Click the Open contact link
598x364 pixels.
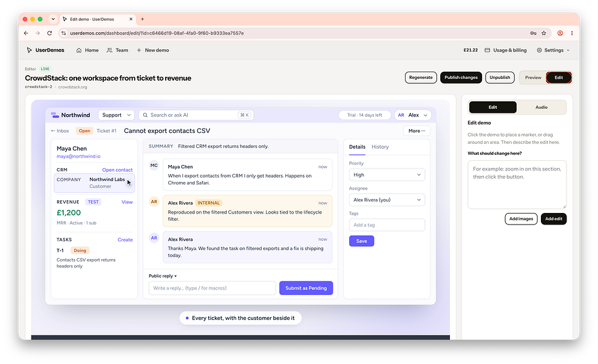point(117,170)
